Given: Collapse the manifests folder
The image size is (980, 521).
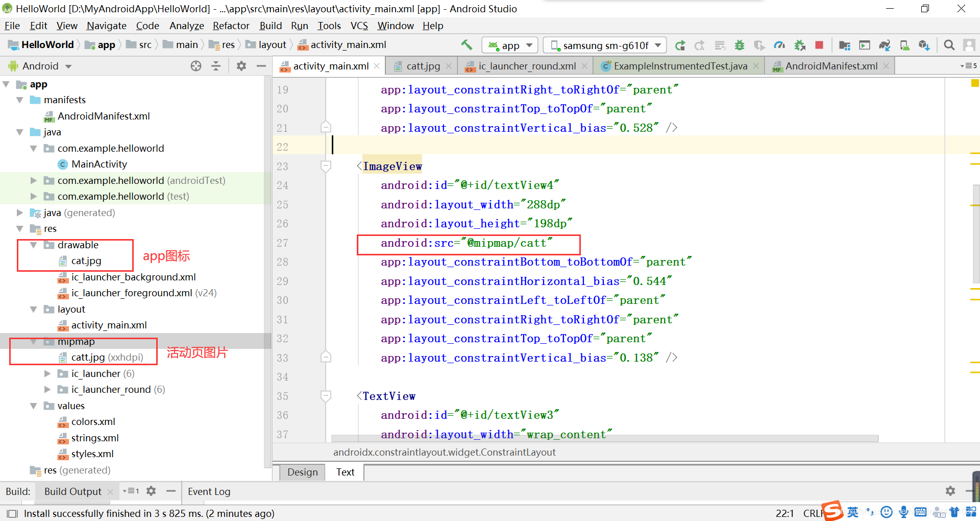Looking at the screenshot, I should coord(20,100).
